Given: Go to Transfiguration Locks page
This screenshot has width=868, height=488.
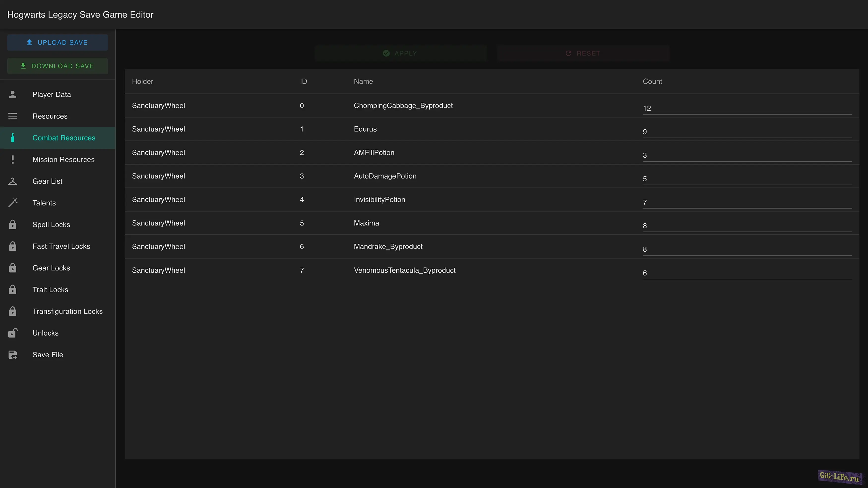Looking at the screenshot, I should click(x=67, y=312).
